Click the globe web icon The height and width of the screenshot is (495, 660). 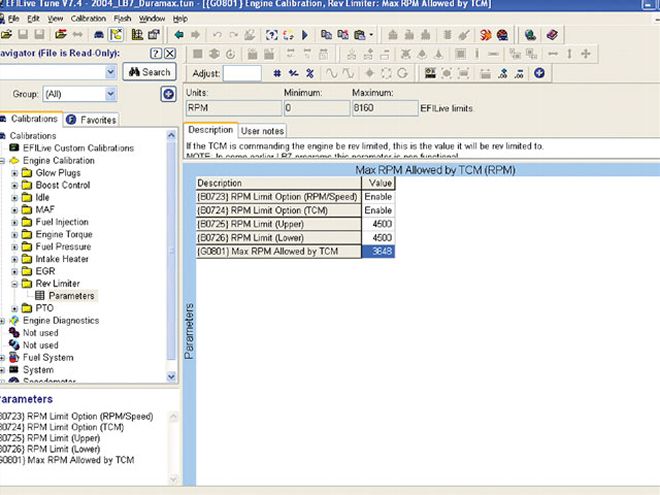point(530,35)
